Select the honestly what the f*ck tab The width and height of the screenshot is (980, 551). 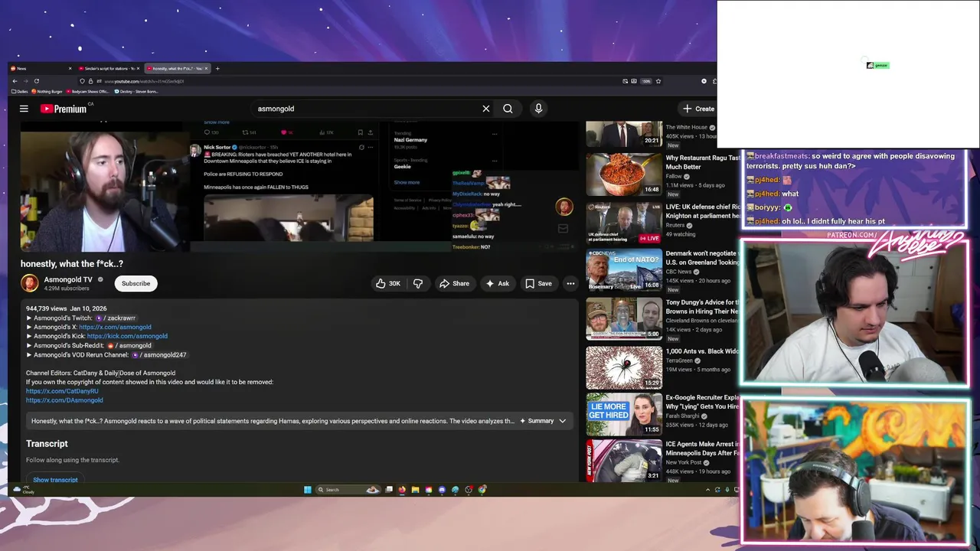176,68
